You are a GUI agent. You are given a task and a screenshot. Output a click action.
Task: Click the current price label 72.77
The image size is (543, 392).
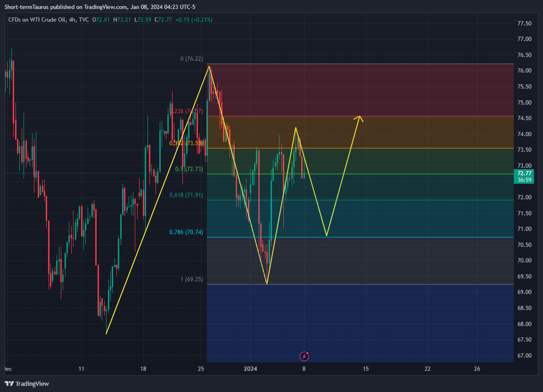524,173
